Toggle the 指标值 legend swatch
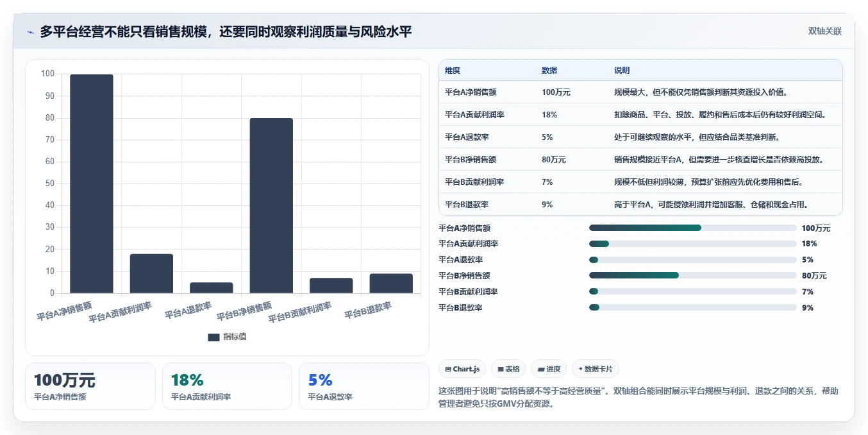The height and width of the screenshot is (435, 868). click(213, 337)
